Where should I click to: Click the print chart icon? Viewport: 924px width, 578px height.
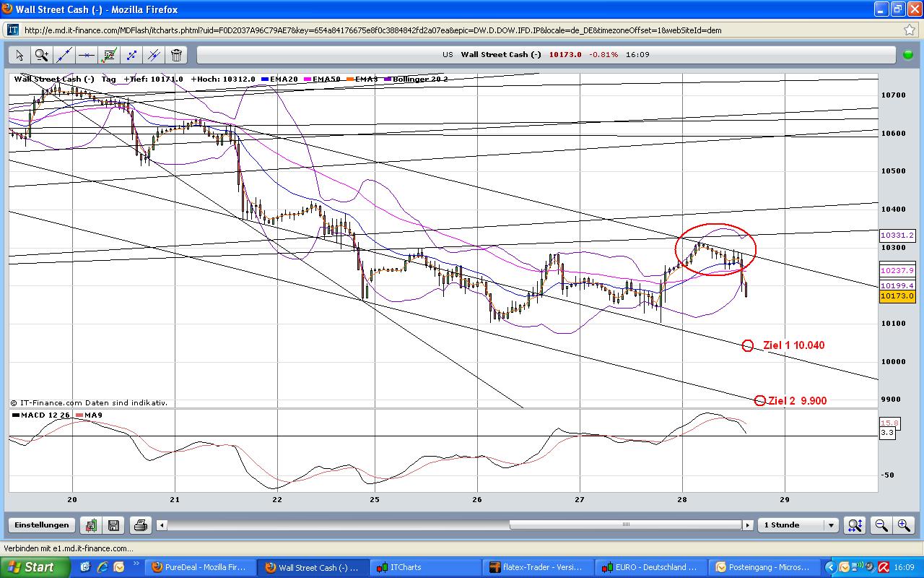(140, 525)
